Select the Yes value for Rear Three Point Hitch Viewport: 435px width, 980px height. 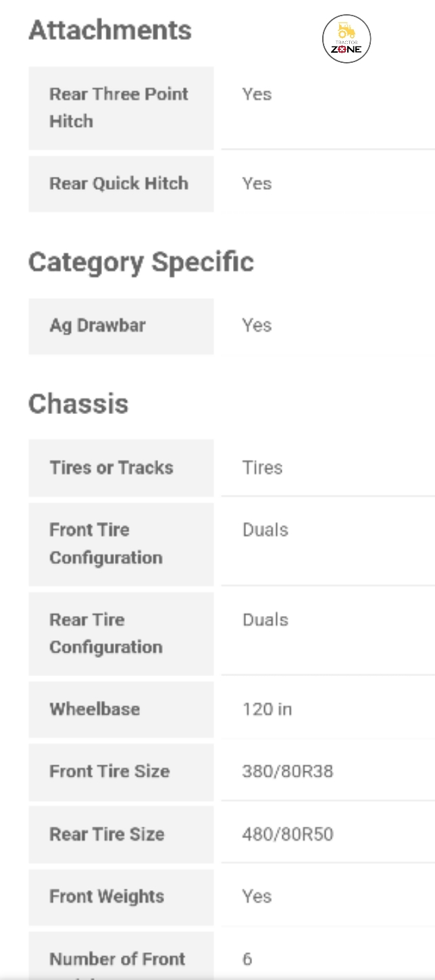[257, 95]
